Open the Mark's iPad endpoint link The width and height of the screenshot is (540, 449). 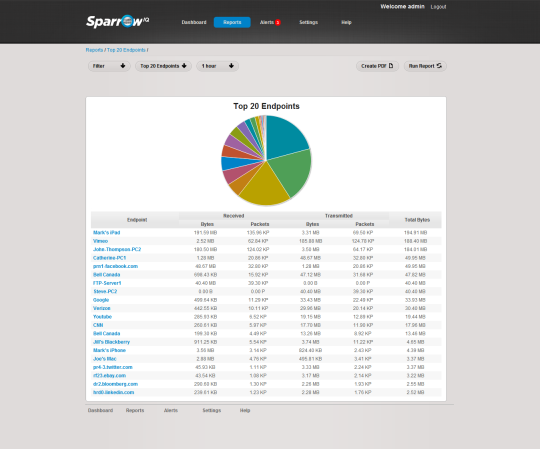(106, 233)
